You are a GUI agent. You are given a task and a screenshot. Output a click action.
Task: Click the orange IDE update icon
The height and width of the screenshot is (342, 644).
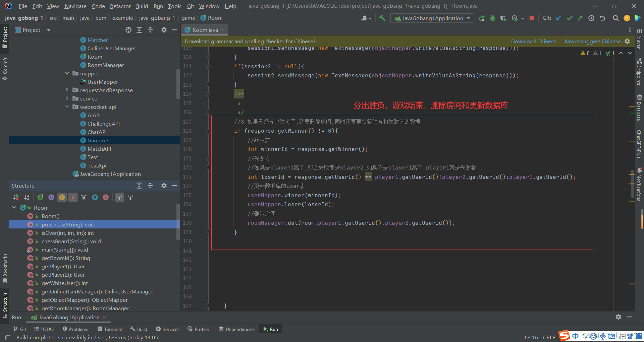(x=627, y=18)
